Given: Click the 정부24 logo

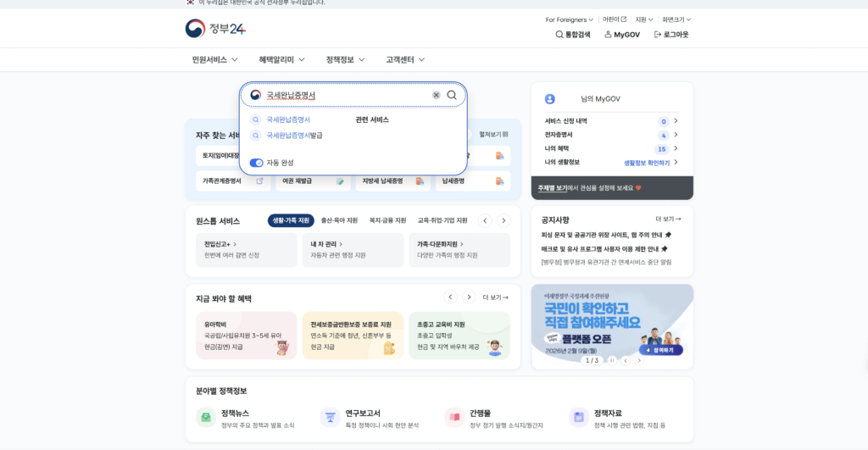Looking at the screenshot, I should tap(215, 28).
